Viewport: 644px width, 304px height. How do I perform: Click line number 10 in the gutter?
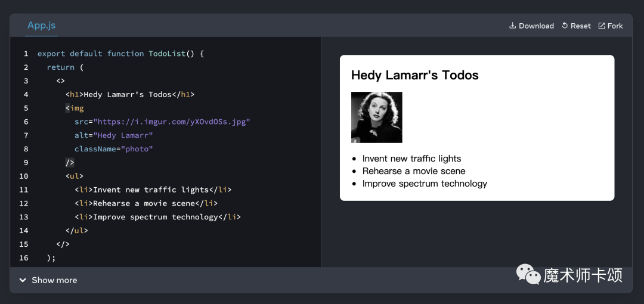coord(24,176)
